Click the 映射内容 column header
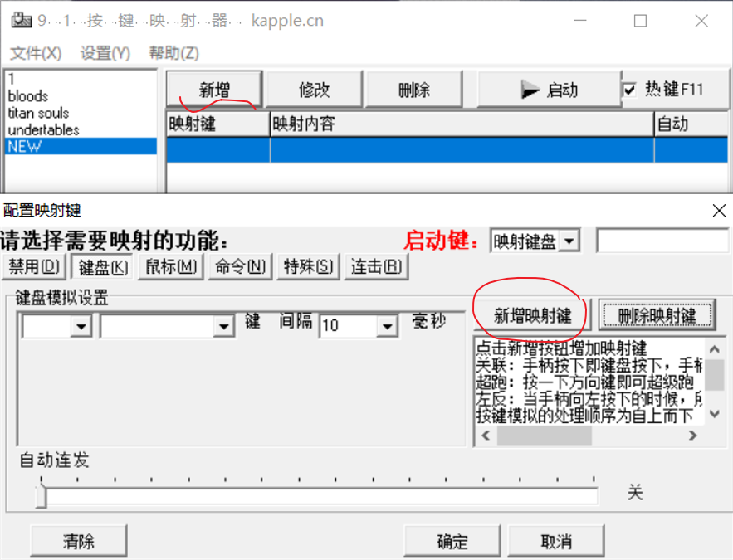Viewport: 733px width, 560px height. click(462, 124)
